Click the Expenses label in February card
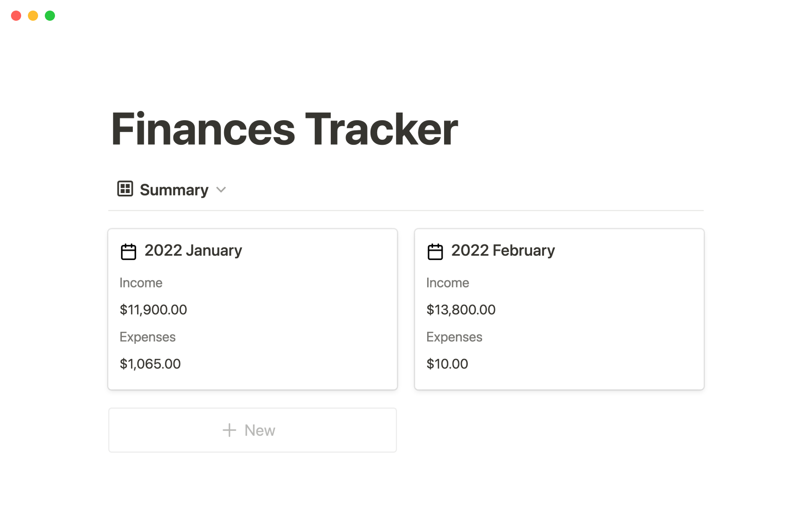Viewport: 812px width, 508px height. coord(454,337)
